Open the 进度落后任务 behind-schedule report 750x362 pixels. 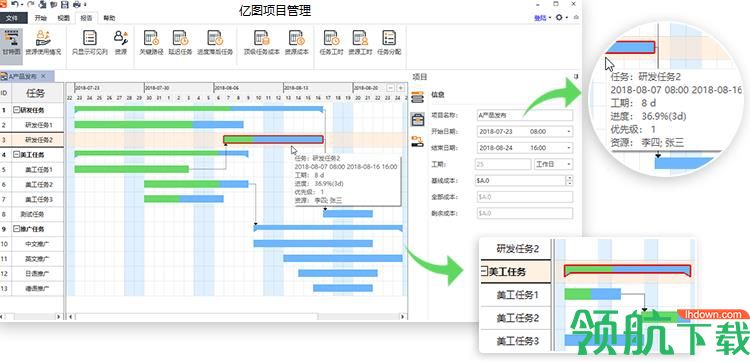(215, 43)
